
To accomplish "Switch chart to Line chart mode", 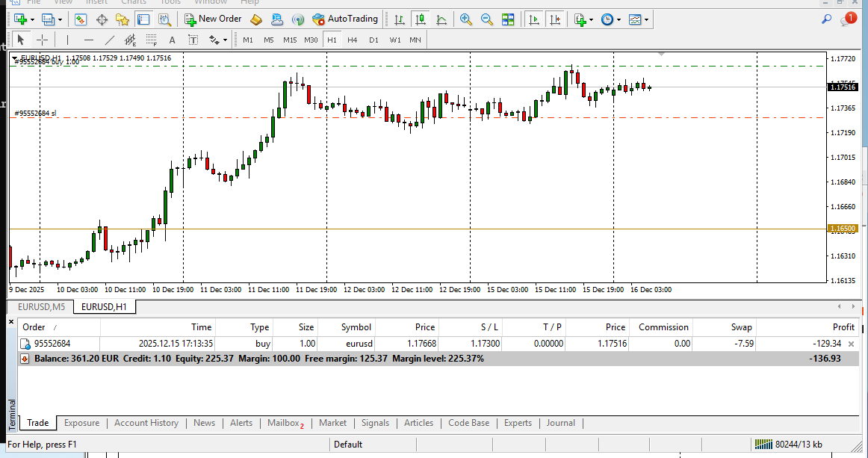I will [x=440, y=19].
